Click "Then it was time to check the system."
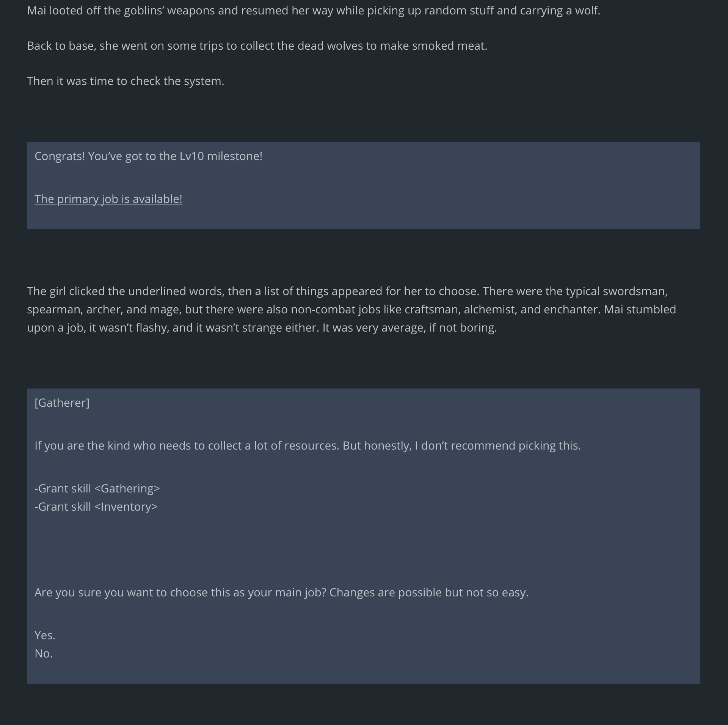 point(126,81)
